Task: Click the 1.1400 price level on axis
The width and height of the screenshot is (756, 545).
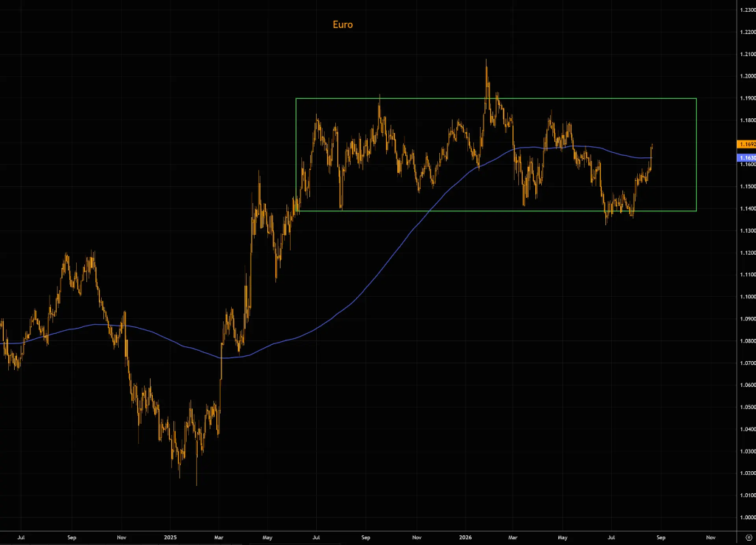Action: pos(748,209)
